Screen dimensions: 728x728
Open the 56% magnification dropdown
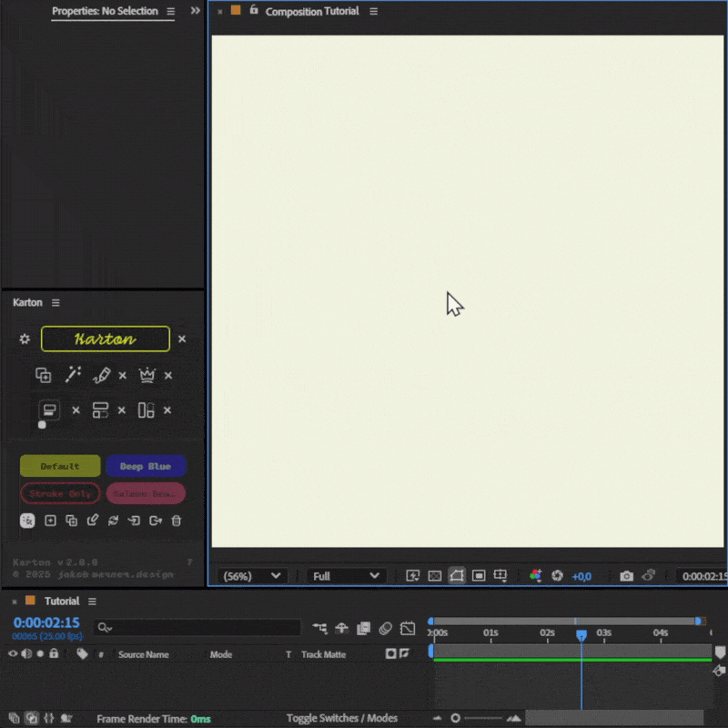pos(254,576)
